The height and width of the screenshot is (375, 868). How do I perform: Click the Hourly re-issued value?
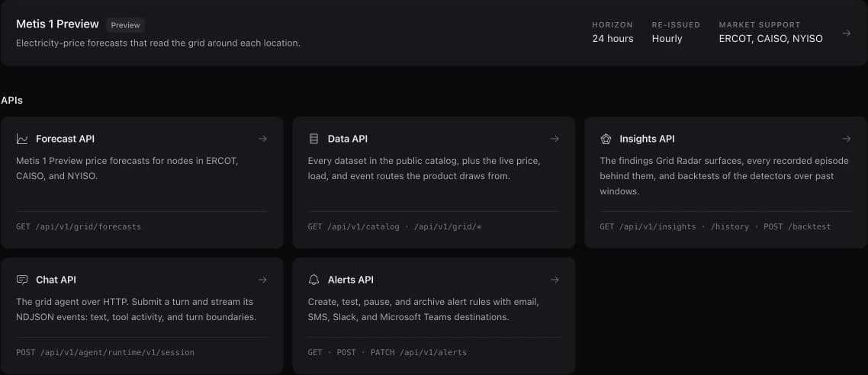pyautogui.click(x=667, y=39)
